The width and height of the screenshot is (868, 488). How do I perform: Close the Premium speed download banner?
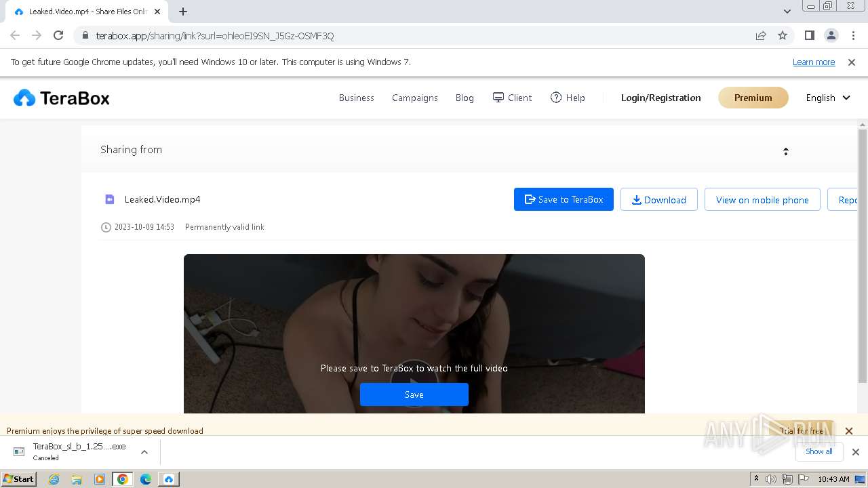(x=848, y=431)
